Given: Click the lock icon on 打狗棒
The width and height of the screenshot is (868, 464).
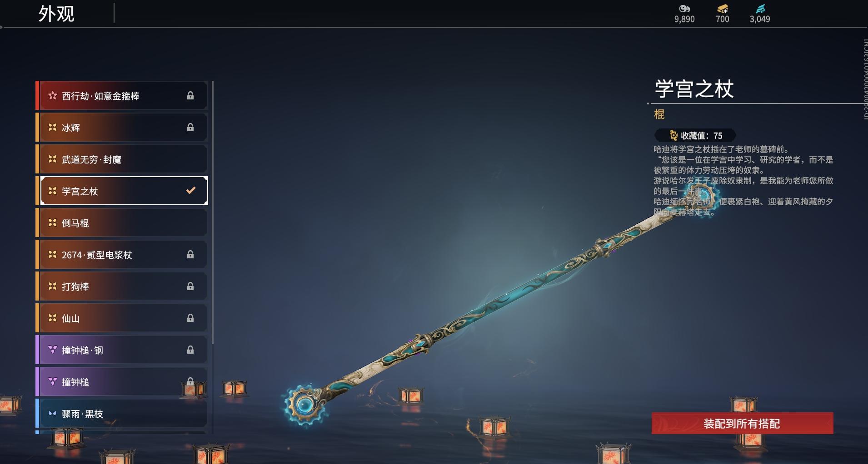Looking at the screenshot, I should (x=190, y=286).
